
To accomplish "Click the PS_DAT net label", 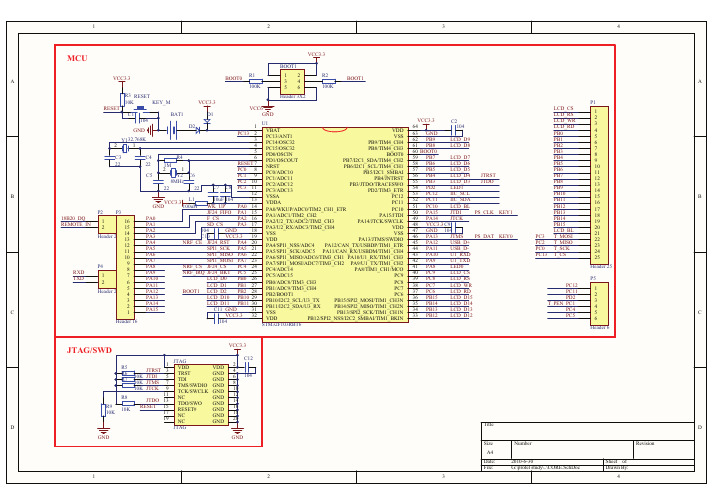I will (484, 236).
